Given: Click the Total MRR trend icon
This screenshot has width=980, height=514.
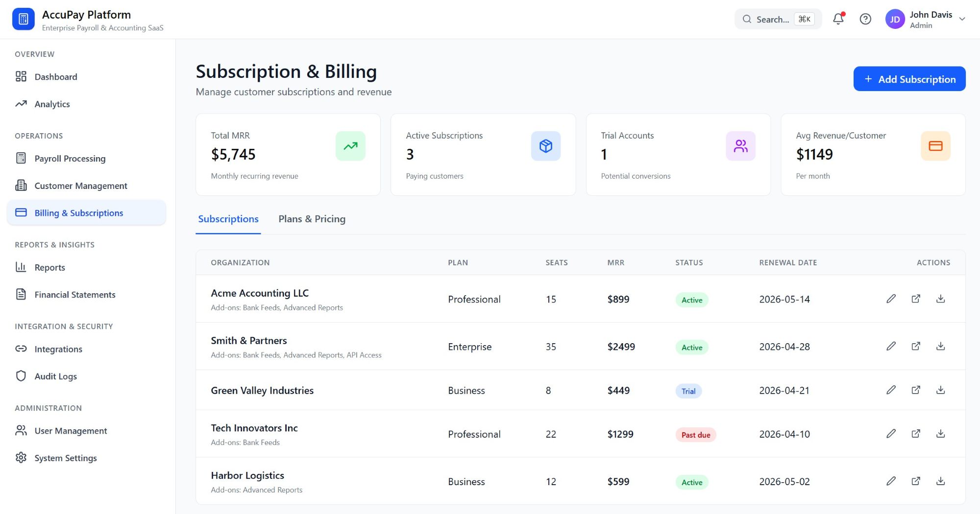Looking at the screenshot, I should point(350,146).
